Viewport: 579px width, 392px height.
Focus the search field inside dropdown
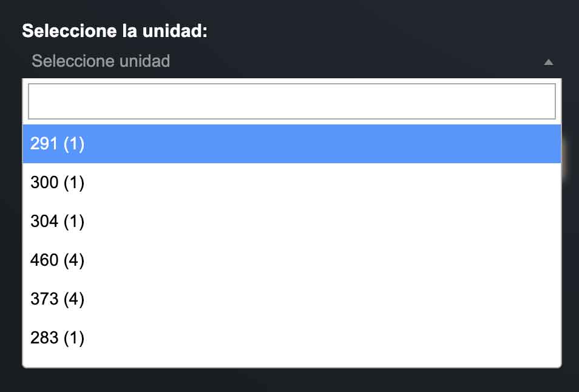292,101
